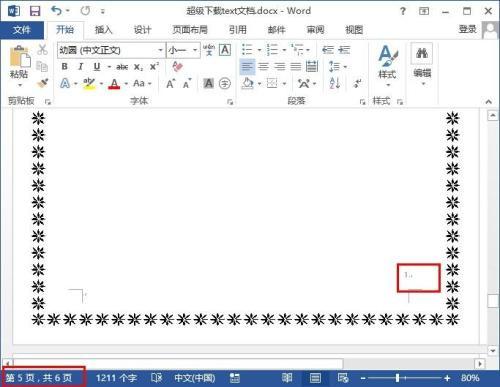Open the Find binoculars editing icon
Viewport: 500px width, 387px height.
422,53
